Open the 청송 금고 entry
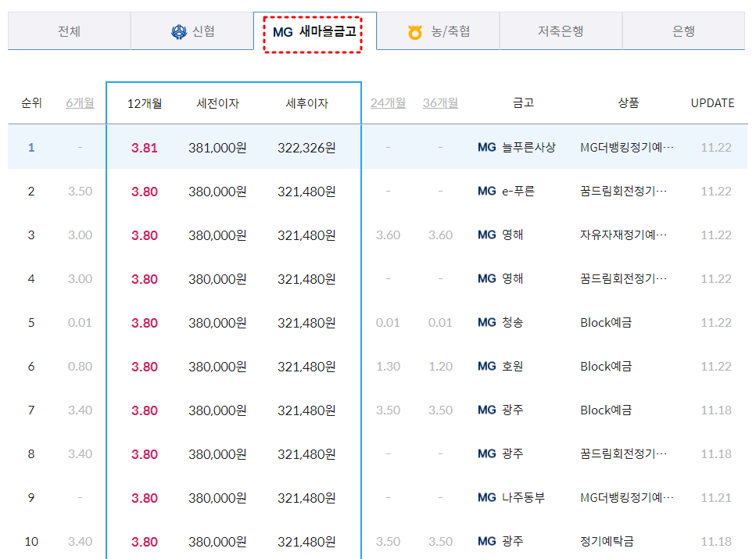Viewport: 756px width, 559px height. [x=513, y=322]
